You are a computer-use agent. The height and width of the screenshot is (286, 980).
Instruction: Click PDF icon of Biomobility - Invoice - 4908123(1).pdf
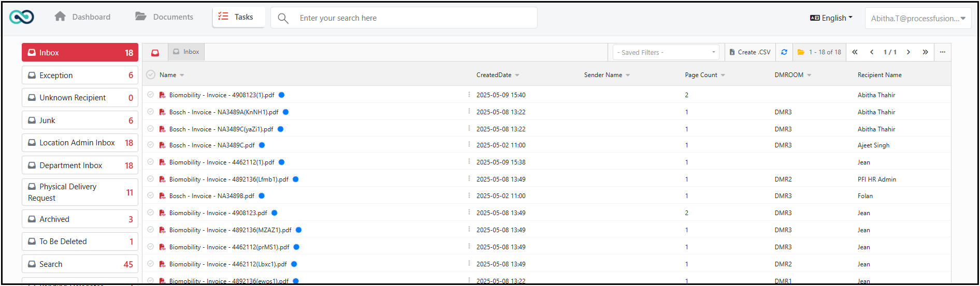(x=162, y=95)
